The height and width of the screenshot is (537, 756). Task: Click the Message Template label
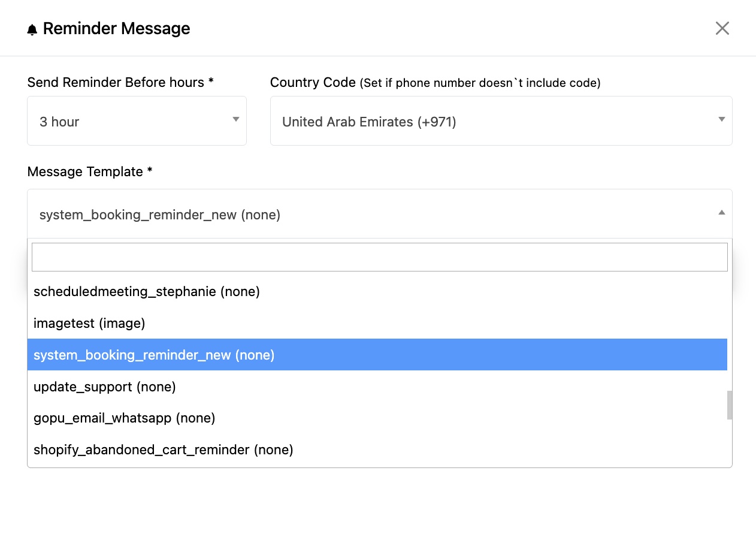[90, 172]
